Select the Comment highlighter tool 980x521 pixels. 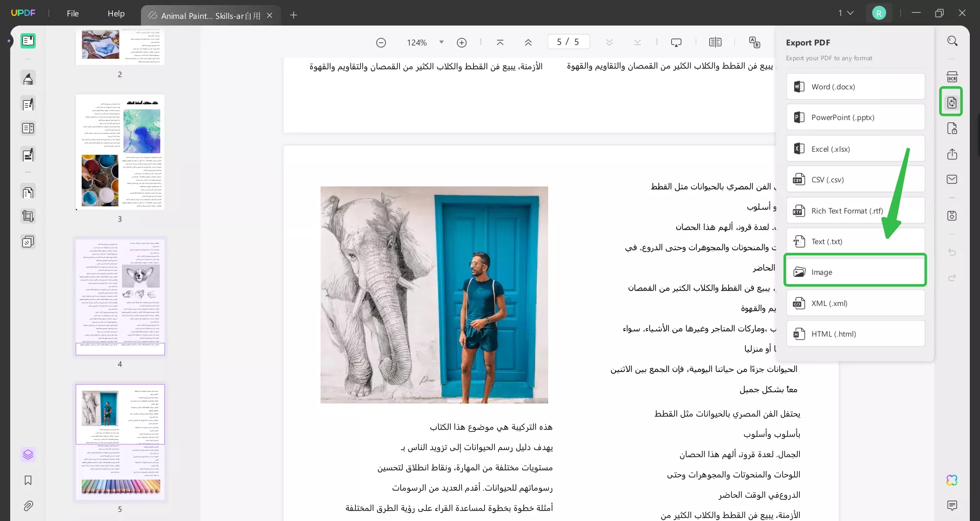pyautogui.click(x=28, y=79)
